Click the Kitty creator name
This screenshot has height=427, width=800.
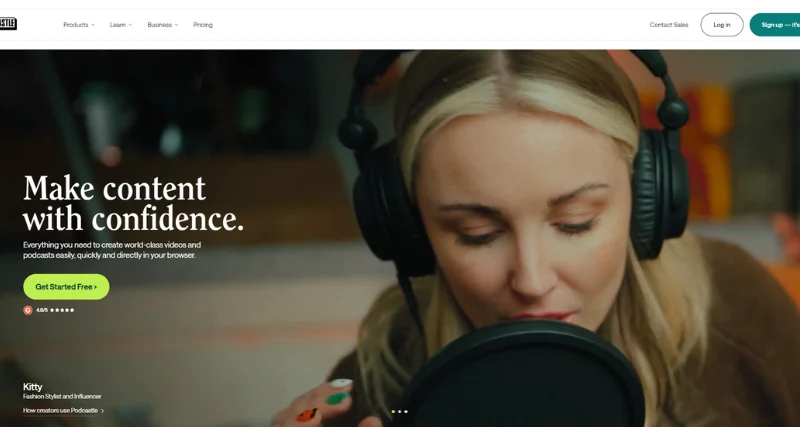(35, 386)
